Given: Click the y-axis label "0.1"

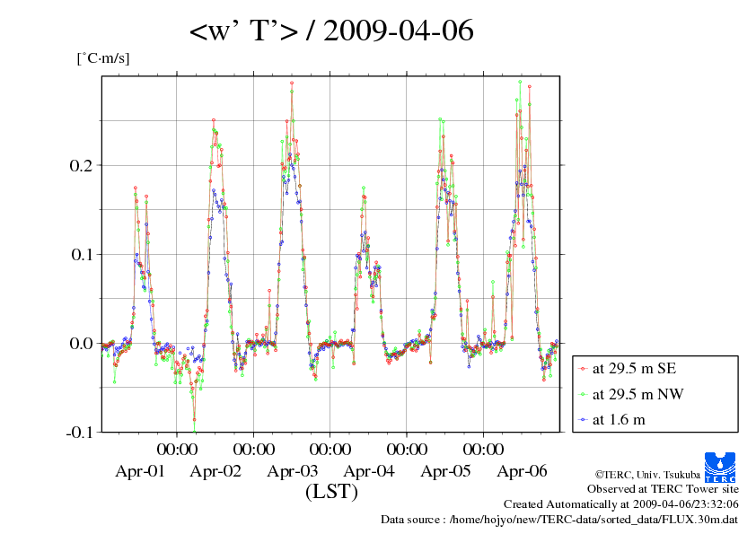Looking at the screenshot, I should click(81, 255).
